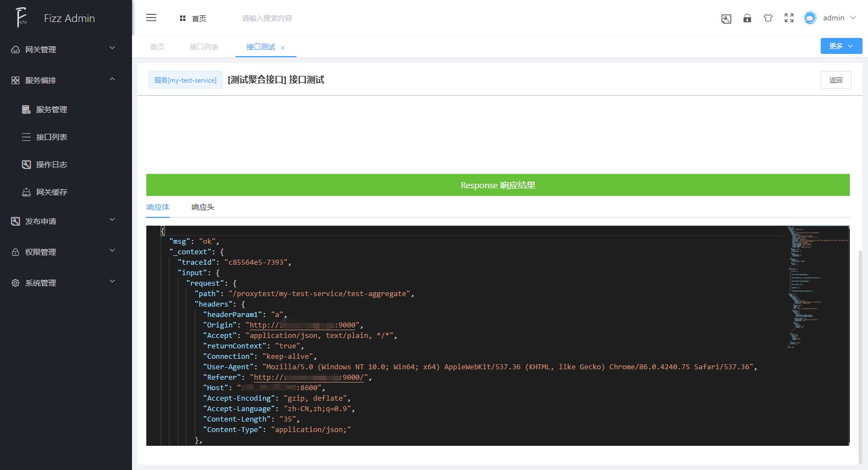The height and width of the screenshot is (470, 868).
Task: Switch to the 首页 tab
Action: coord(157,47)
